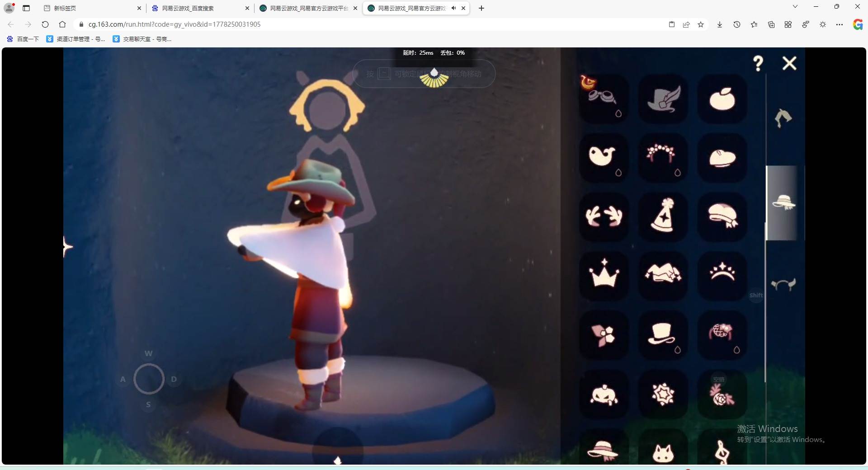
Task: Switch to 网易云游戏_网易官方云游戏平台 tab
Action: coord(309,8)
